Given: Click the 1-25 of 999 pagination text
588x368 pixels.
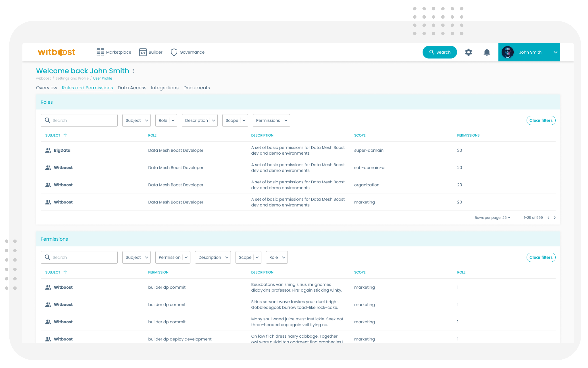Looking at the screenshot, I should [x=533, y=218].
